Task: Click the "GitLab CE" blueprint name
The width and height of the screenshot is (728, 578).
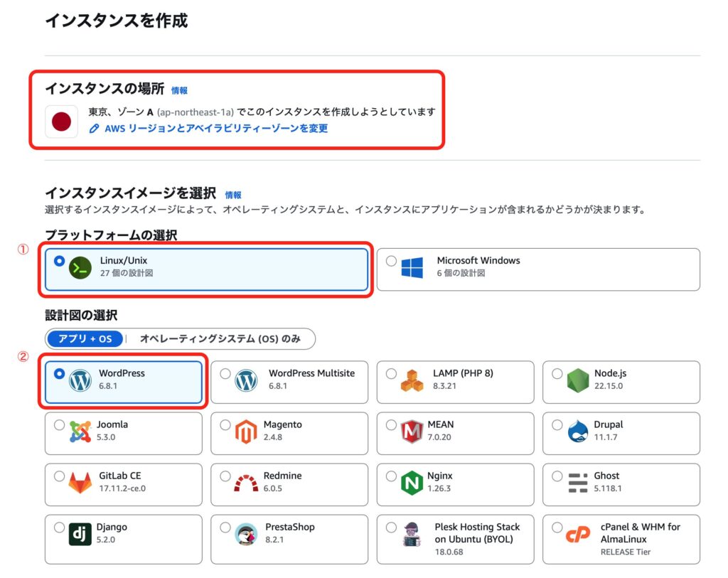Action: [119, 476]
